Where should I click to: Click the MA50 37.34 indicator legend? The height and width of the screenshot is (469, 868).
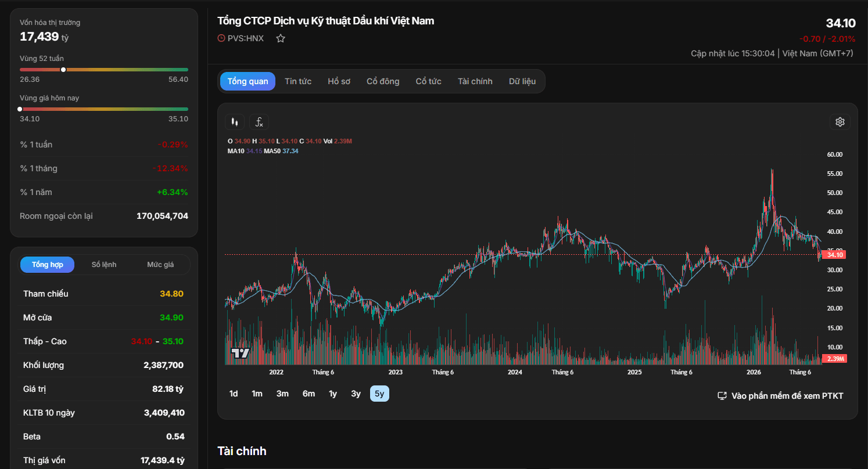tap(281, 151)
